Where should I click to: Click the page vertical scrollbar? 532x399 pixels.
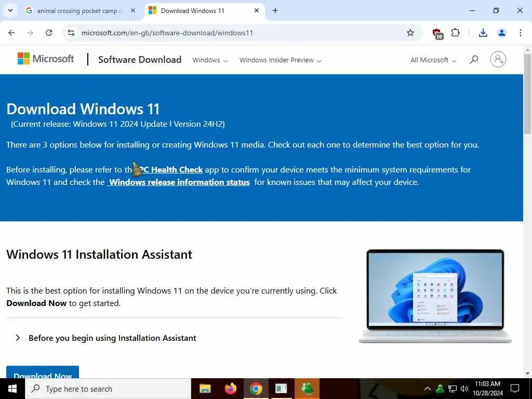527,94
